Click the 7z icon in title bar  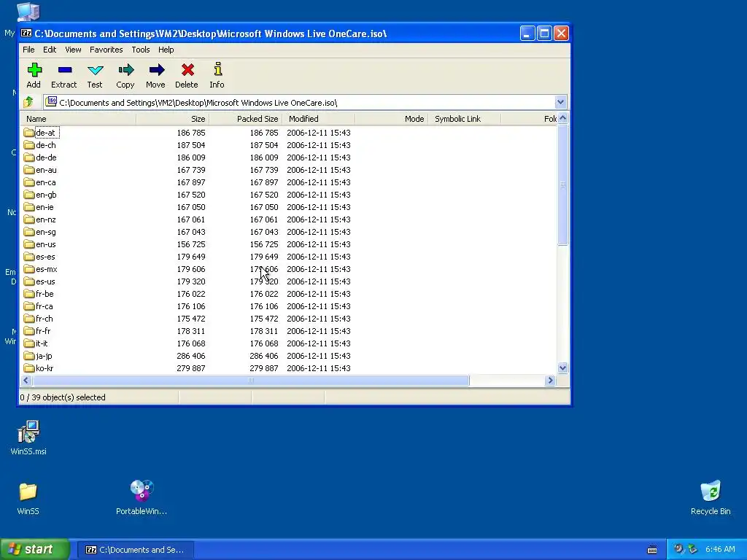pyautogui.click(x=26, y=34)
